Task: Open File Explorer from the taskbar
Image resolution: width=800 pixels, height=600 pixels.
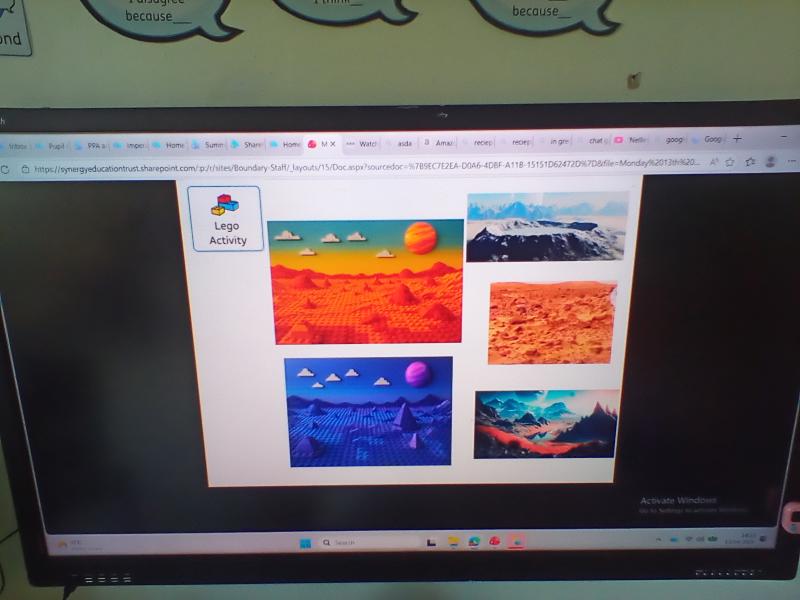Action: tap(452, 542)
